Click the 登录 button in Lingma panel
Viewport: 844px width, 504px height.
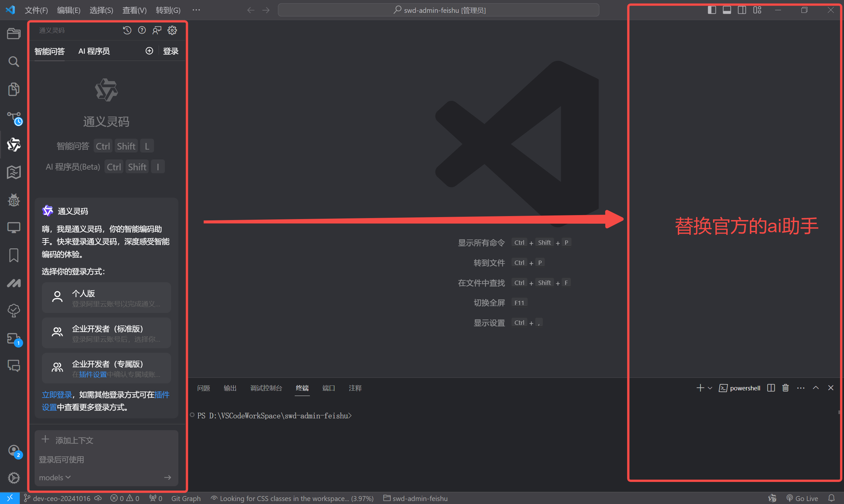171,51
